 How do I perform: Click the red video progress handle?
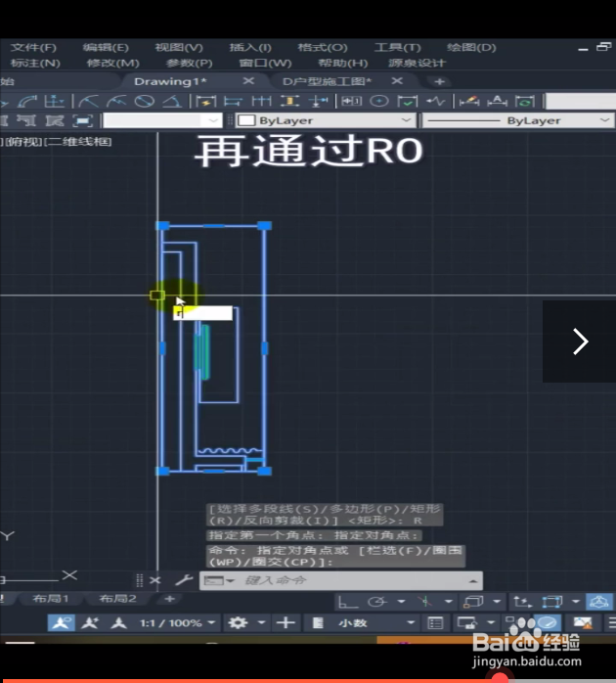500,679
